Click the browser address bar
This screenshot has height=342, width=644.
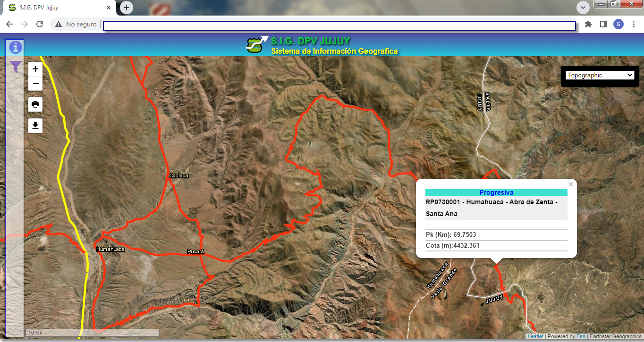(x=339, y=25)
